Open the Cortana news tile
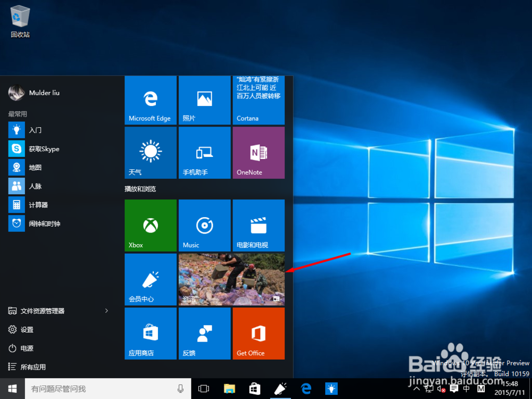The image size is (532, 399). click(x=259, y=100)
